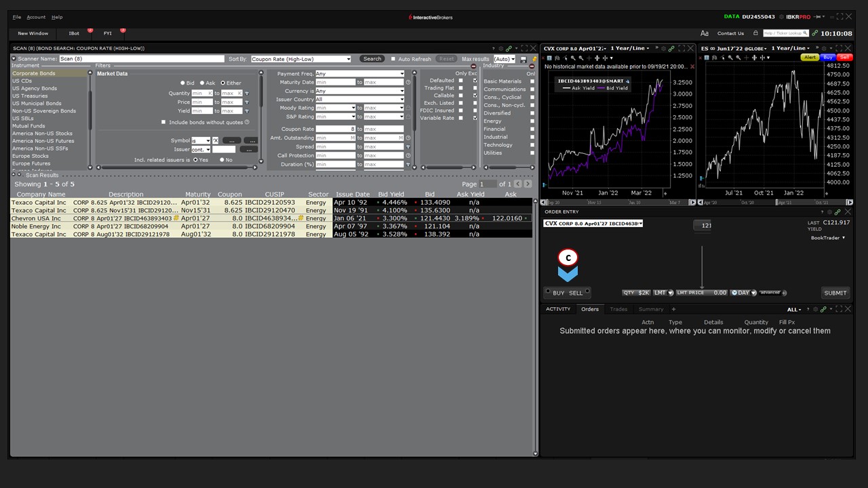Select the zoom-in magnifier on the CVX chart
This screenshot has height=488, width=868.
click(572, 58)
